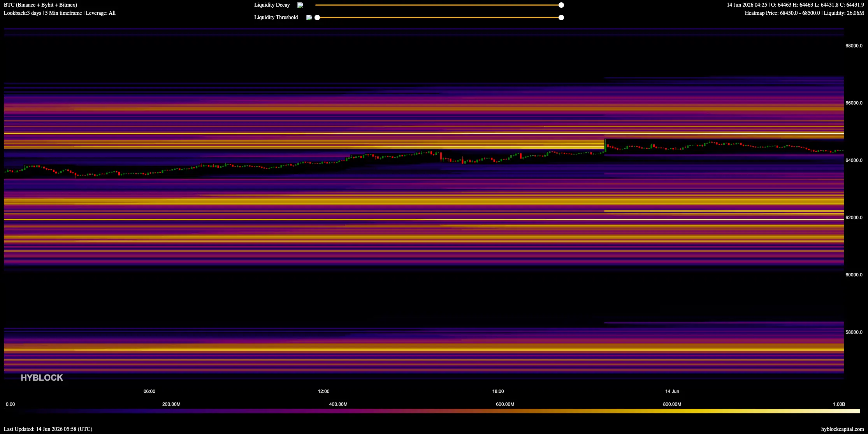Click the 400.00M color scale label
The width and height of the screenshot is (868, 434).
tap(338, 404)
